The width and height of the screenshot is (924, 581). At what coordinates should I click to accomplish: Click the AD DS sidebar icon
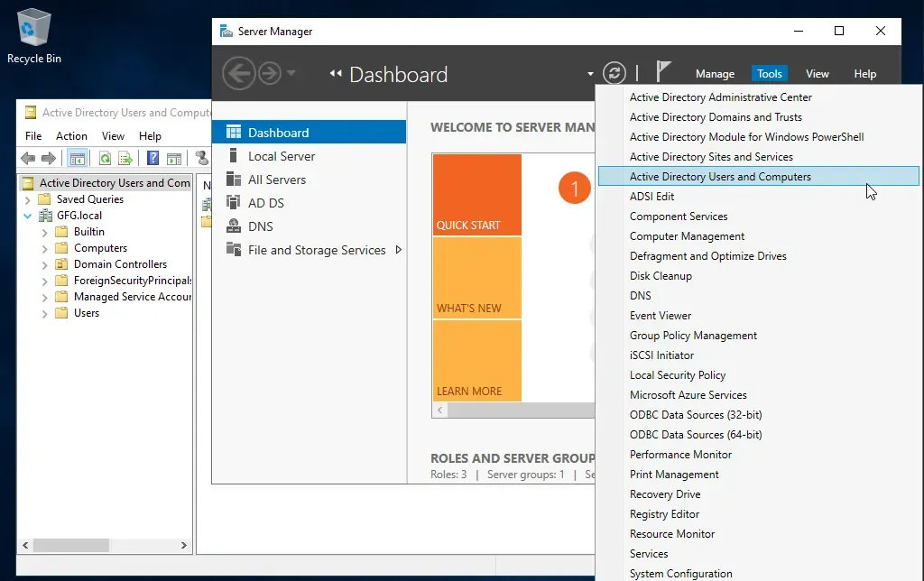234,203
